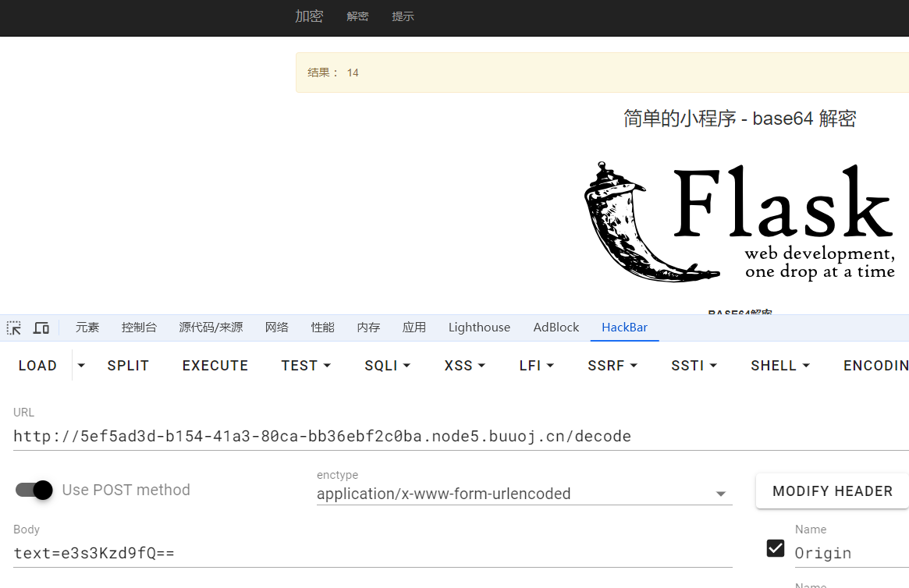The height and width of the screenshot is (588, 909).
Task: Expand the XSS menu
Action: click(x=465, y=365)
